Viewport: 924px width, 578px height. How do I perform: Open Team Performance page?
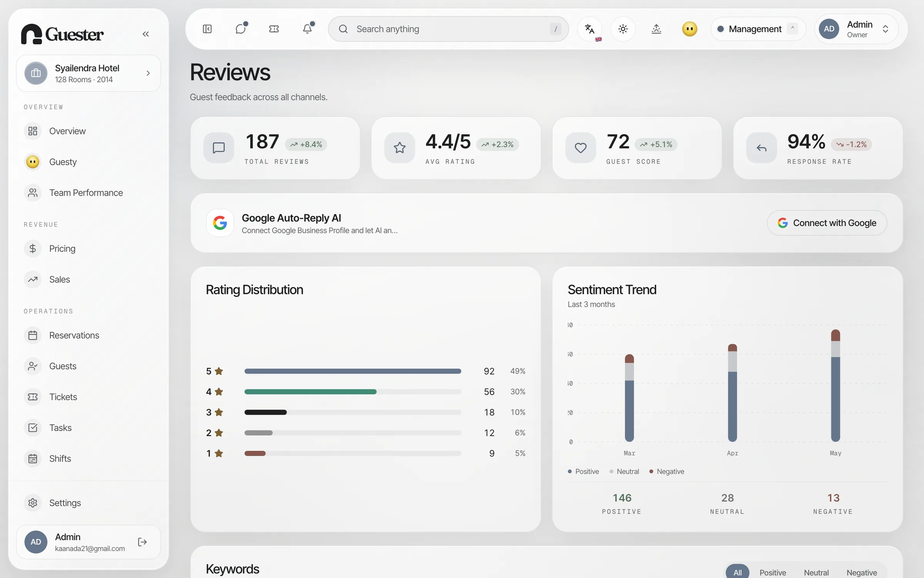tap(89, 193)
